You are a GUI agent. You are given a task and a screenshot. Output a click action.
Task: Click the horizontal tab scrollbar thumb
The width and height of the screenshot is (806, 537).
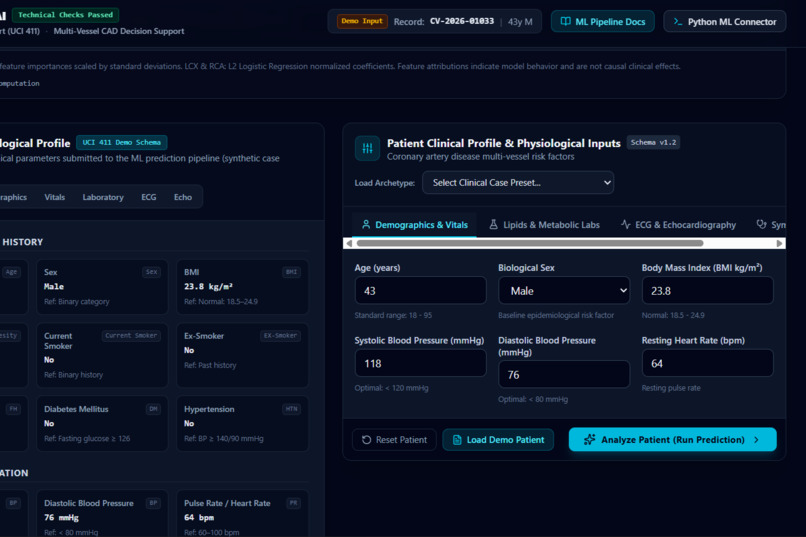pyautogui.click(x=530, y=243)
